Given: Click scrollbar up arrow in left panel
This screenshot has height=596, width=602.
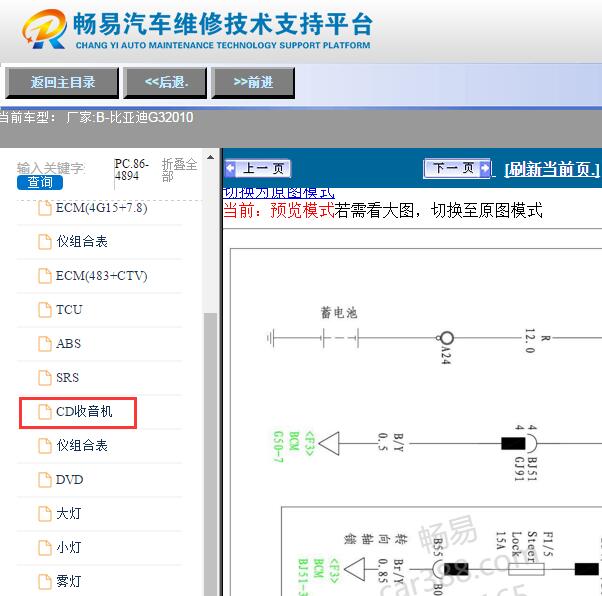Looking at the screenshot, I should pyautogui.click(x=210, y=157).
